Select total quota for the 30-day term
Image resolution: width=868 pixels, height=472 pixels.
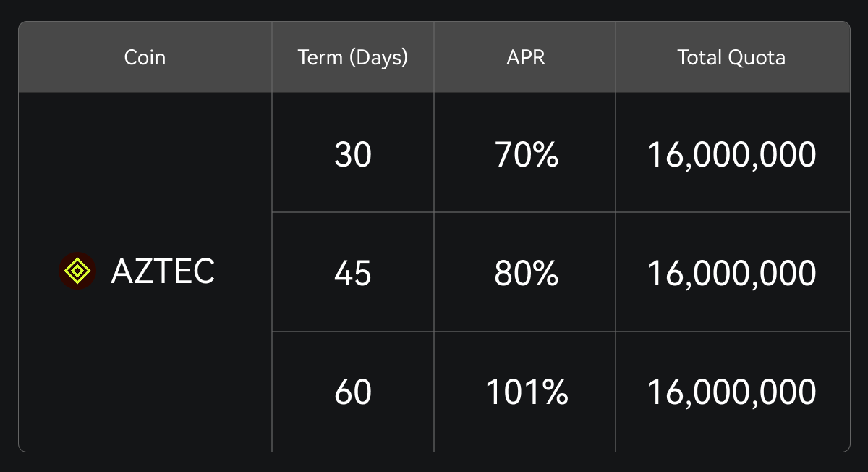point(731,154)
